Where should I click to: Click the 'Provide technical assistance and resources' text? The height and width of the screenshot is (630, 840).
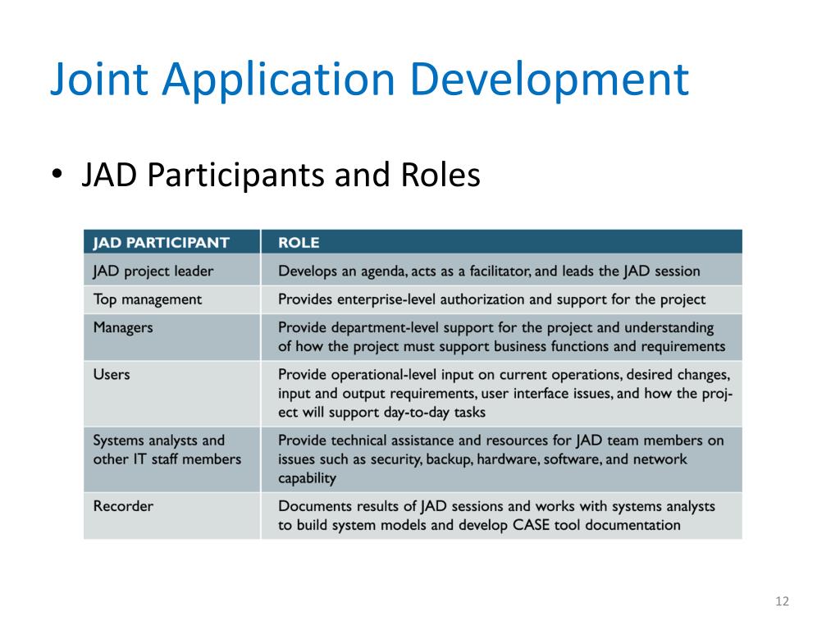pyautogui.click(x=501, y=459)
